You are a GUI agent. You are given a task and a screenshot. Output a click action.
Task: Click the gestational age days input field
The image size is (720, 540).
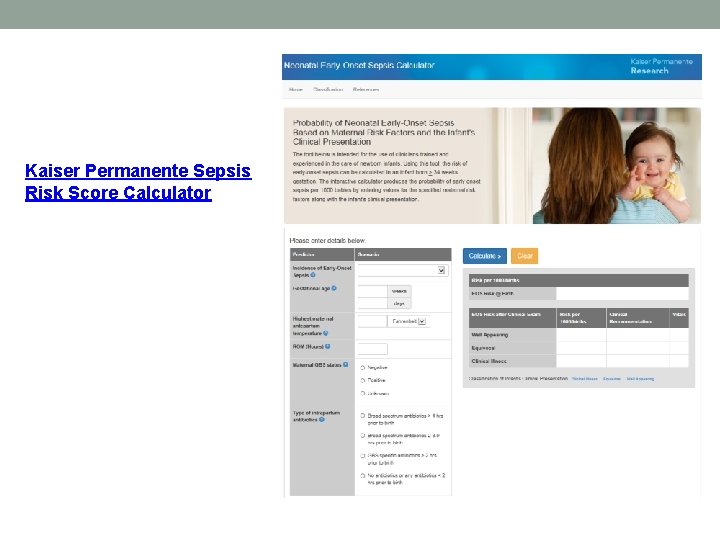(372, 303)
